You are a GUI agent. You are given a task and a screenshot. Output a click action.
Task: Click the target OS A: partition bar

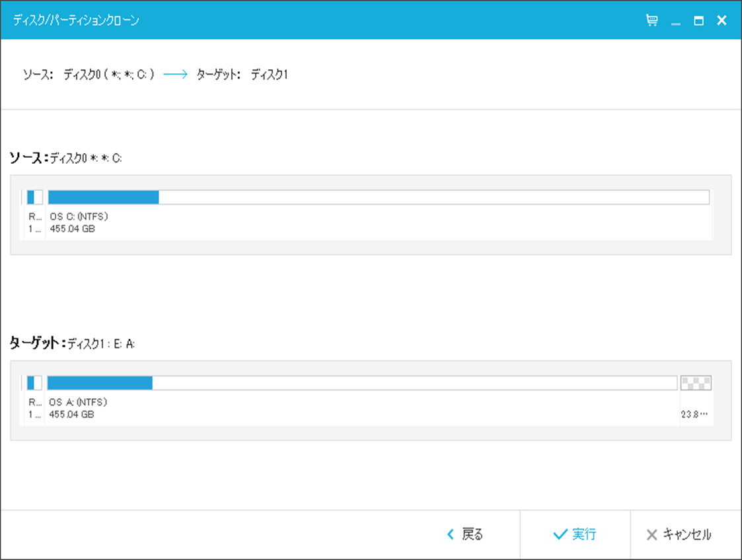[x=362, y=382]
